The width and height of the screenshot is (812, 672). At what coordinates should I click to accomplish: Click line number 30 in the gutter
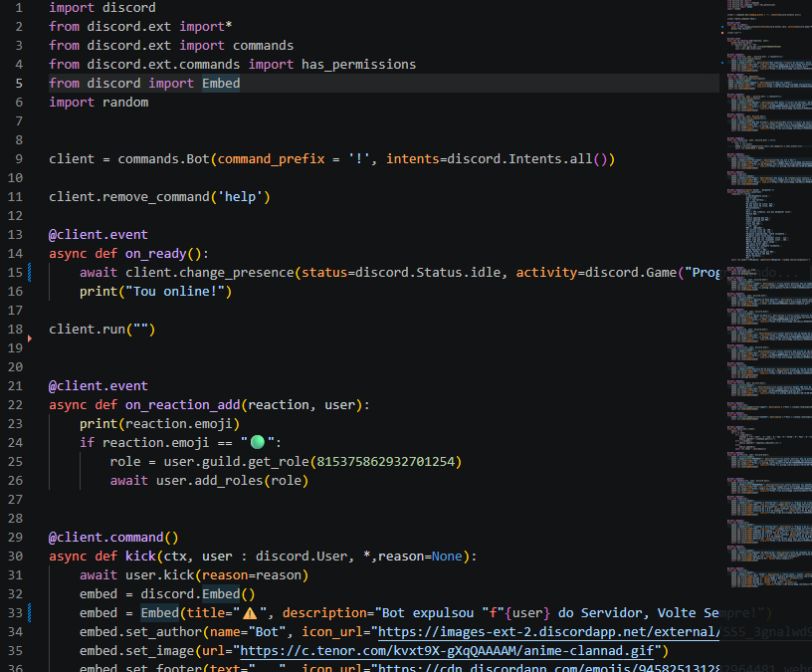click(x=15, y=556)
